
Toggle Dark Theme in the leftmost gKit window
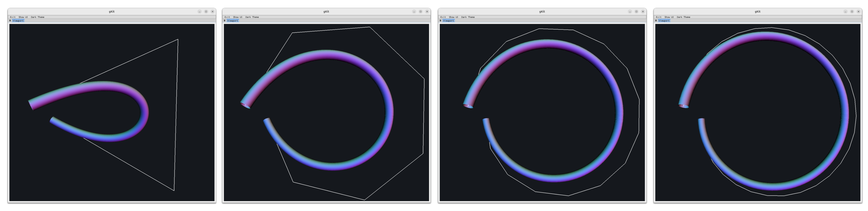pyautogui.click(x=38, y=17)
